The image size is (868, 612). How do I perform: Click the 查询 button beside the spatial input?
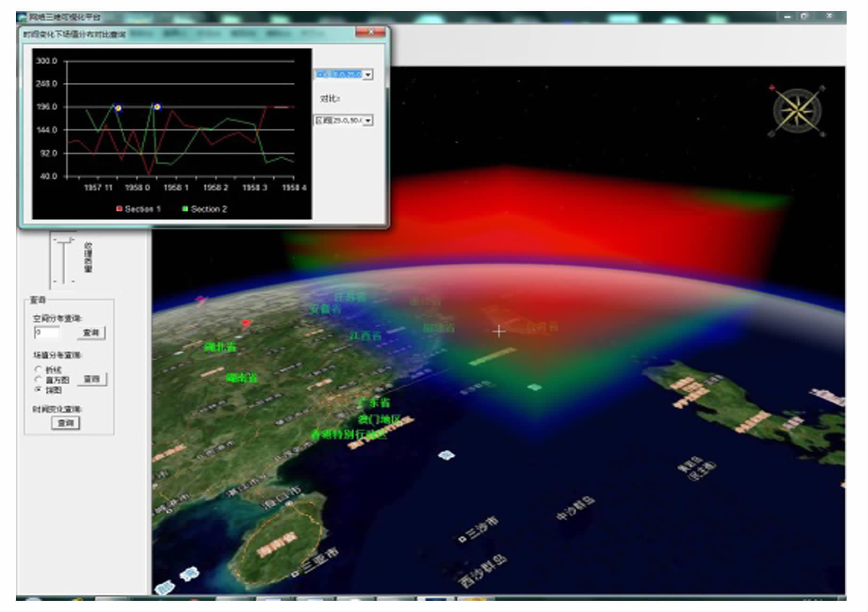coord(91,333)
